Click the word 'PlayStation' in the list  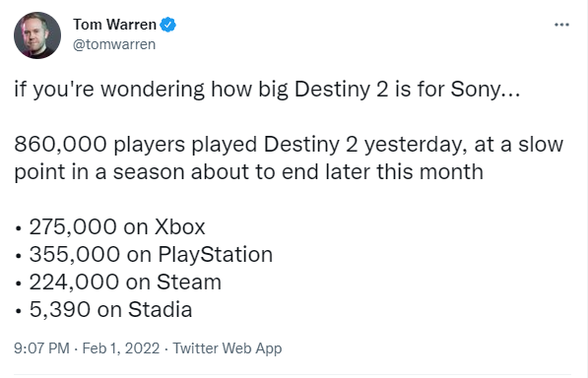point(216,255)
